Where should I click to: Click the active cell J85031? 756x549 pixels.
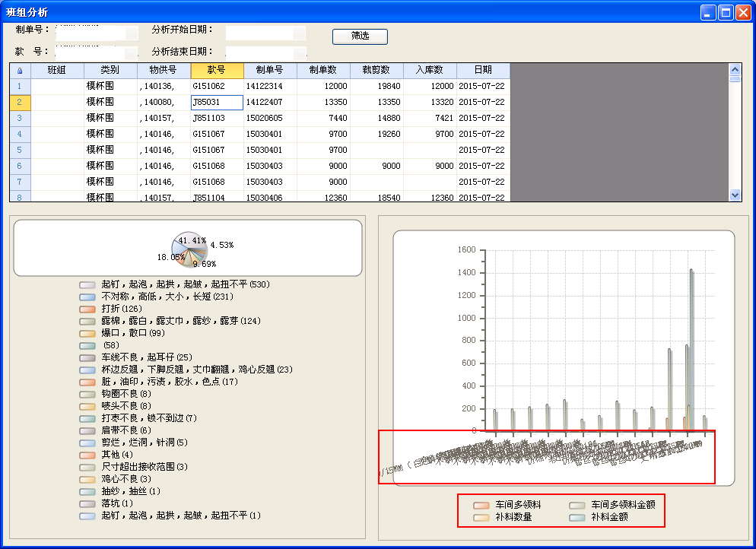tap(217, 102)
